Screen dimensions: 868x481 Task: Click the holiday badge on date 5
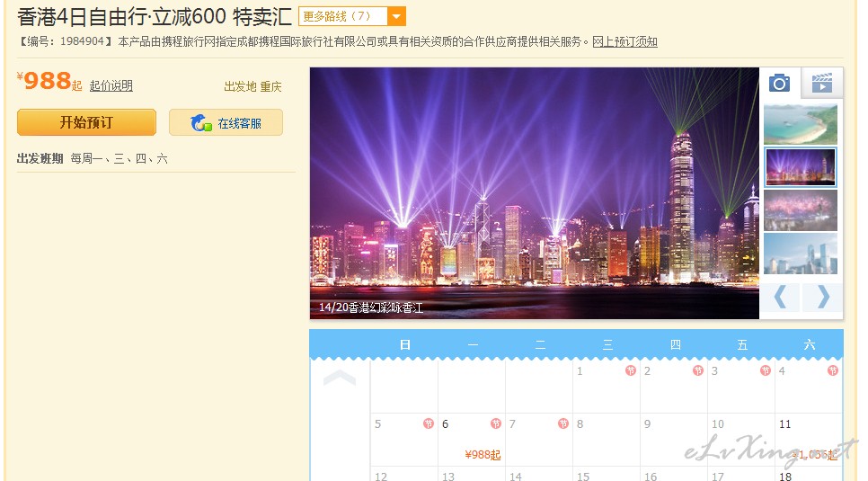pyautogui.click(x=429, y=424)
